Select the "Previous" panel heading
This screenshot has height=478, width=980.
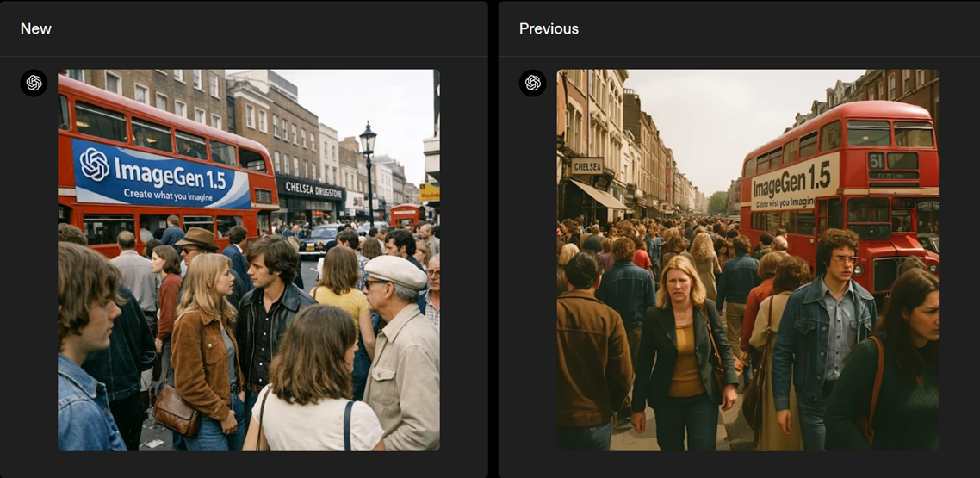coord(549,28)
